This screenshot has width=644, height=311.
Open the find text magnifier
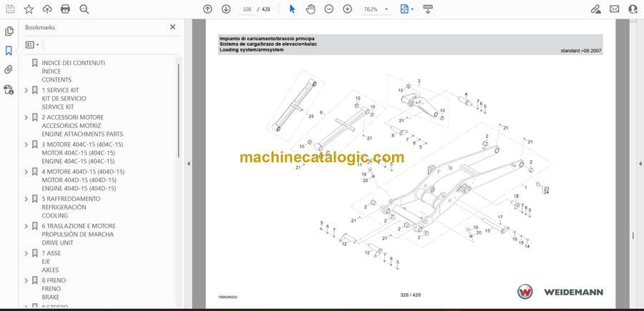coord(84,9)
